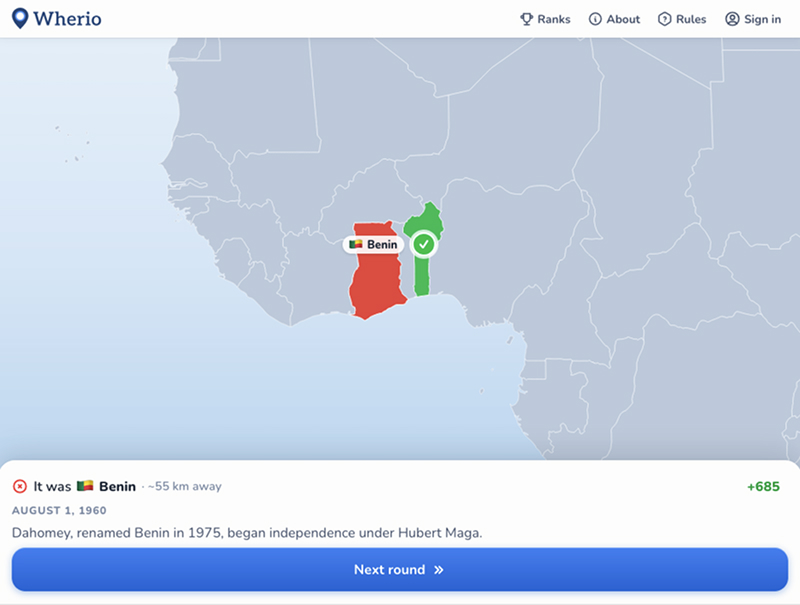Click the +685 score text

[763, 486]
